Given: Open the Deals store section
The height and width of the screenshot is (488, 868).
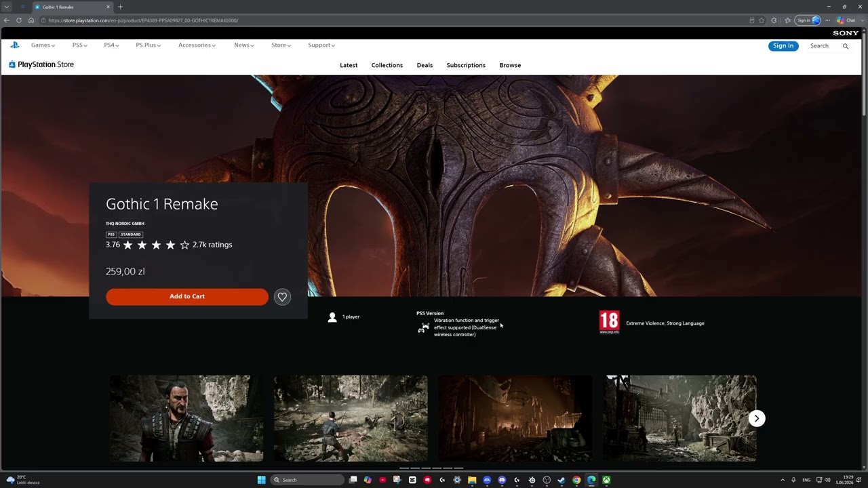Looking at the screenshot, I should coord(425,65).
